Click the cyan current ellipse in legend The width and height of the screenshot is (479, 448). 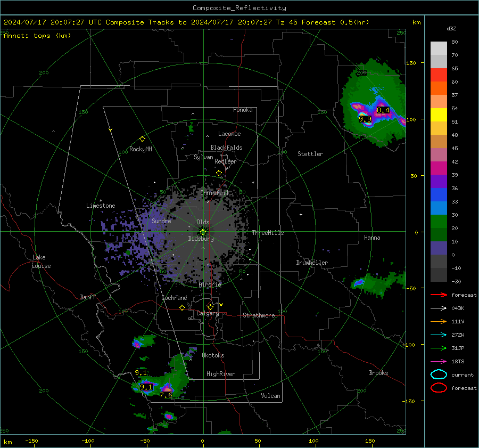point(439,374)
